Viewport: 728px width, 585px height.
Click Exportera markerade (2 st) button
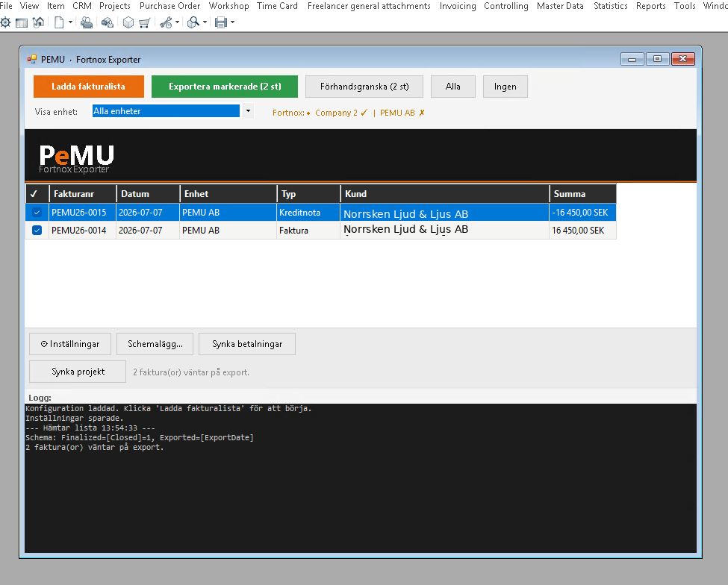click(225, 87)
